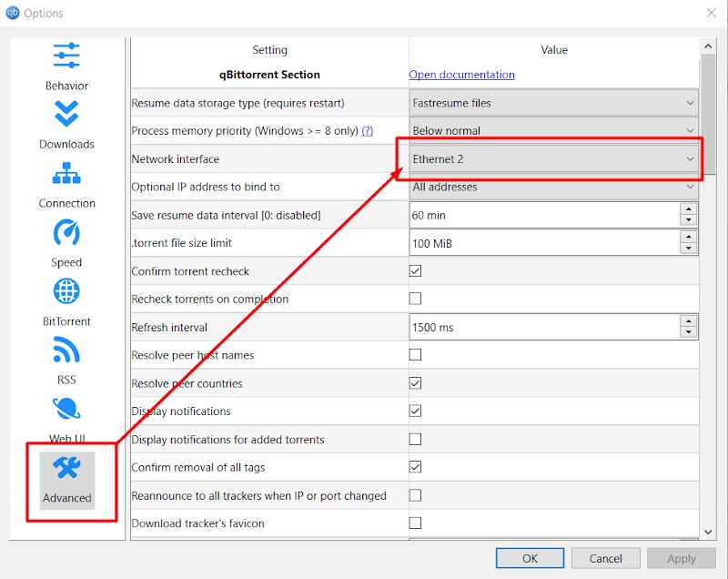Viewport: 728px width, 579px height.
Task: Select the Refresh interval setting label
Action: [x=169, y=328]
